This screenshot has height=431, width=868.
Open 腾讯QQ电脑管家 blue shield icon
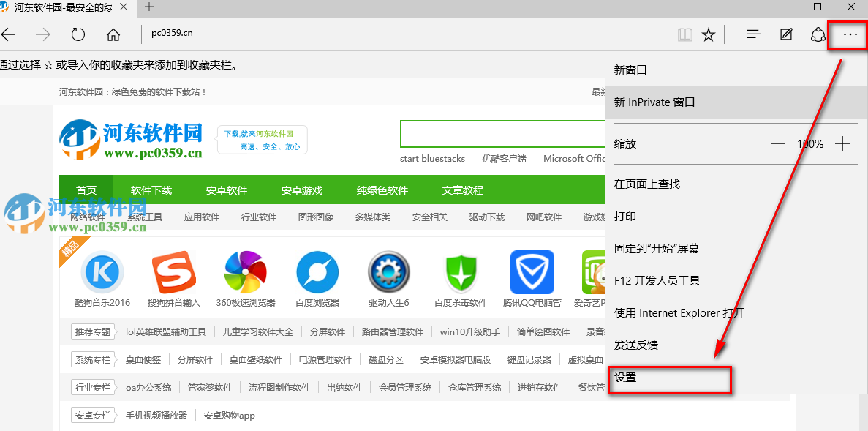point(532,272)
